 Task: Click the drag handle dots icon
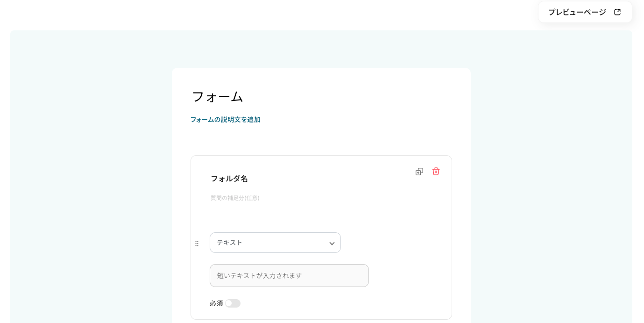pyautogui.click(x=197, y=244)
